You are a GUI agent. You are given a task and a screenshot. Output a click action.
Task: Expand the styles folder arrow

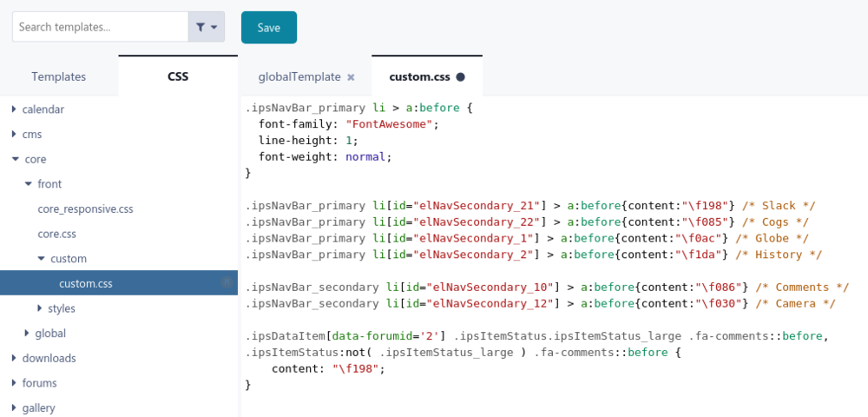[x=40, y=308]
